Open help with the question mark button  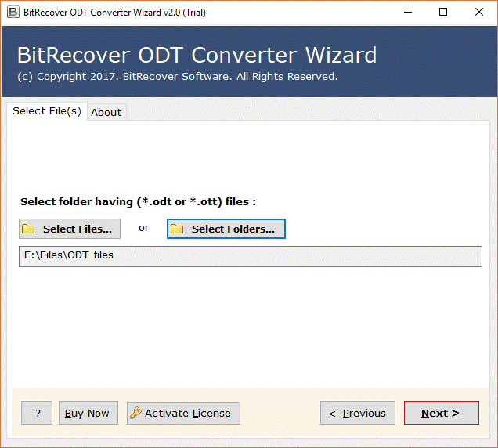coord(37,414)
